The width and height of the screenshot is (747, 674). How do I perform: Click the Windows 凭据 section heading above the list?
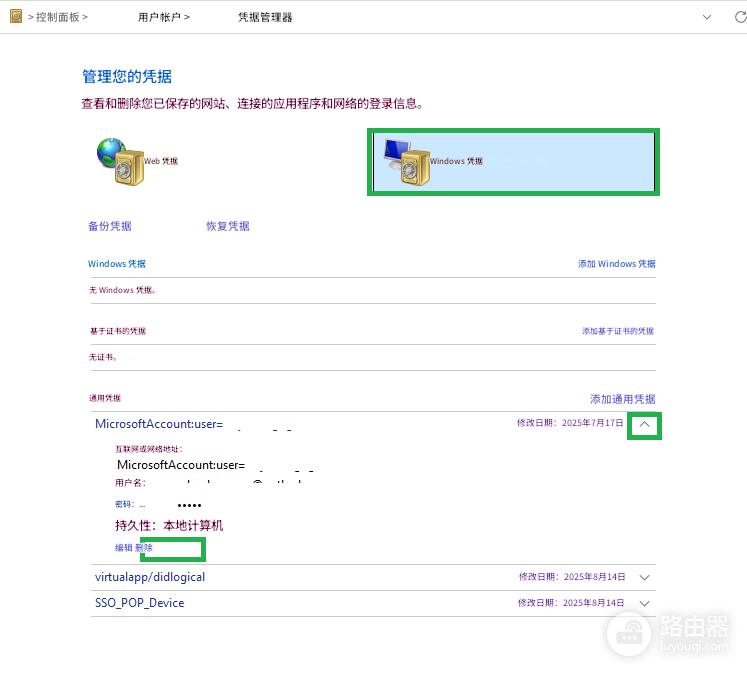(117, 264)
